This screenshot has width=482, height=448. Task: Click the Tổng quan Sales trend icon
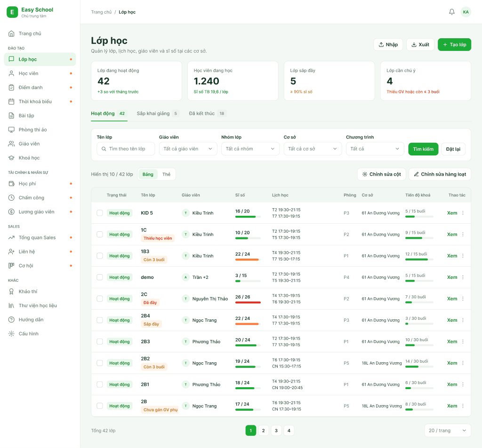(x=11, y=237)
